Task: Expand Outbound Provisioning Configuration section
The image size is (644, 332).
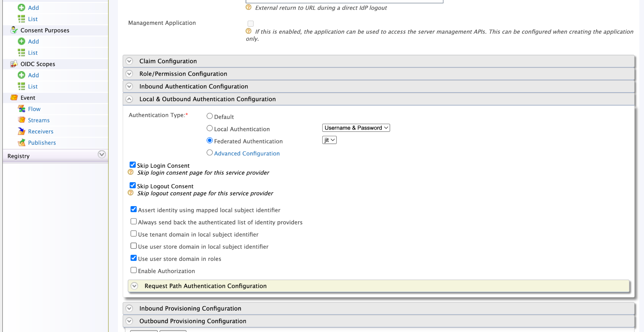Action: [x=379, y=321]
